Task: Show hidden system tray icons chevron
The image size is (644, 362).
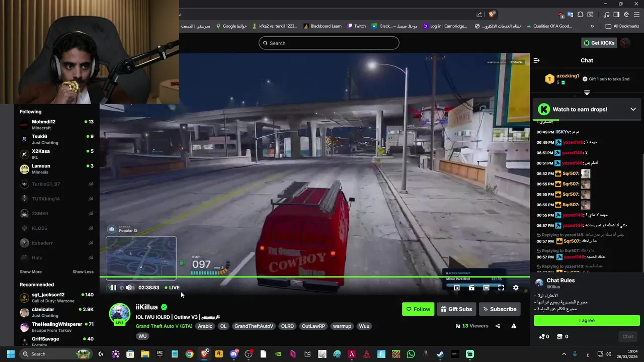Action: pos(563,354)
